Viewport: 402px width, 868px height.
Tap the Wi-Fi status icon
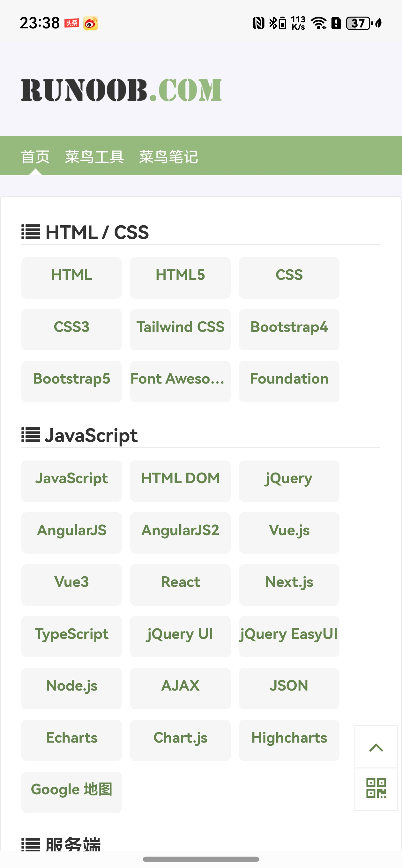point(318,23)
